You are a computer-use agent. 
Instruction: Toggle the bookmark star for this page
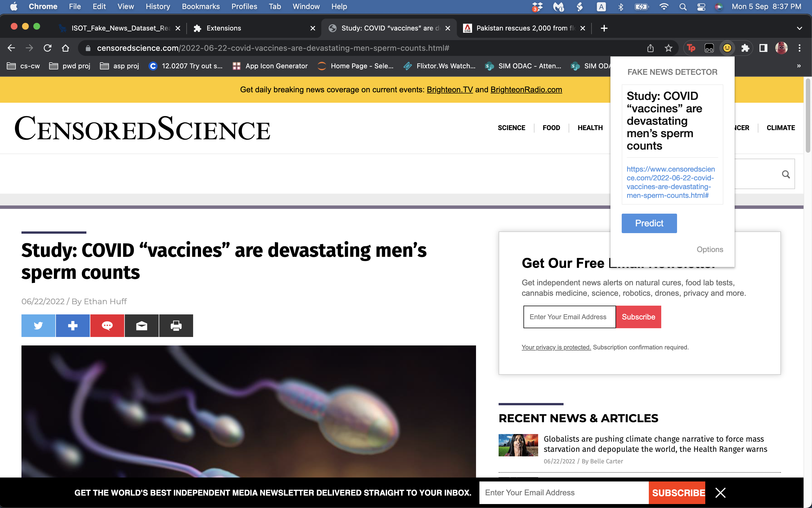click(x=669, y=48)
